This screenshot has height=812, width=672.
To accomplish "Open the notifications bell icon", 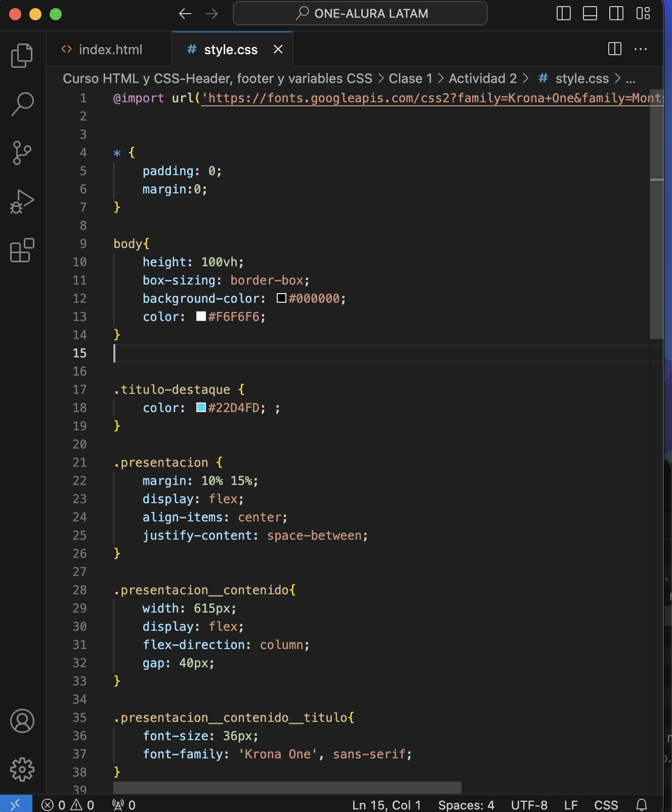I will tap(642, 805).
